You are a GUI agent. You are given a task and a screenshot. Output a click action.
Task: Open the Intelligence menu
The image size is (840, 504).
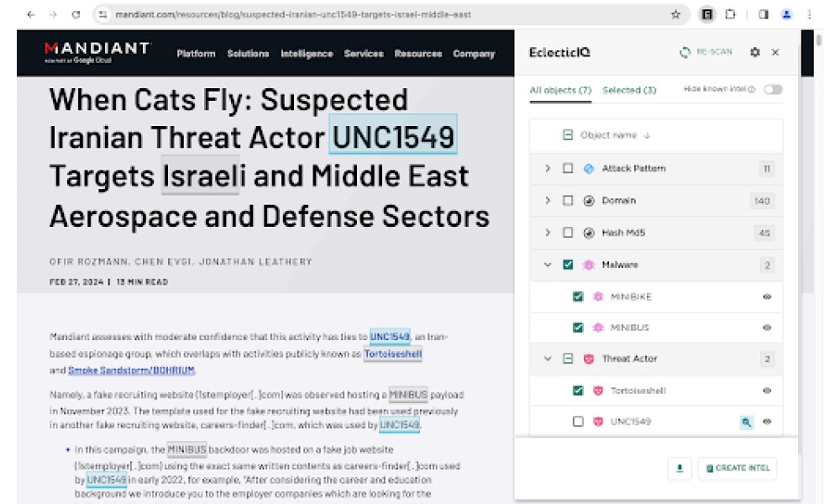307,54
